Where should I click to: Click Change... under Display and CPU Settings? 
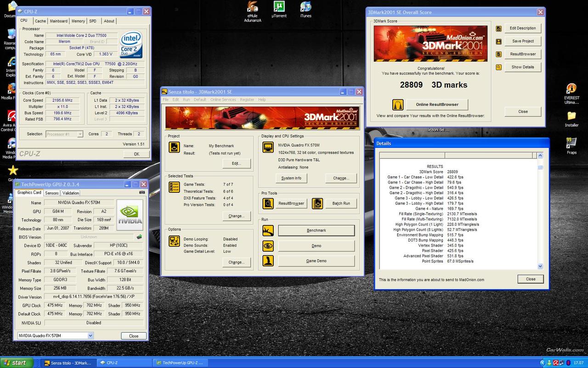tap(341, 178)
